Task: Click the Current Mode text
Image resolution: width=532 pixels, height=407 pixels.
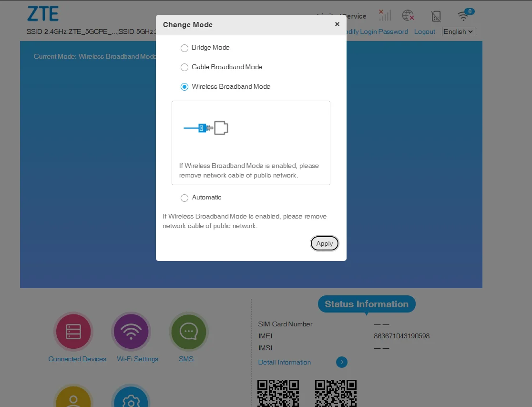Action: 95,56
